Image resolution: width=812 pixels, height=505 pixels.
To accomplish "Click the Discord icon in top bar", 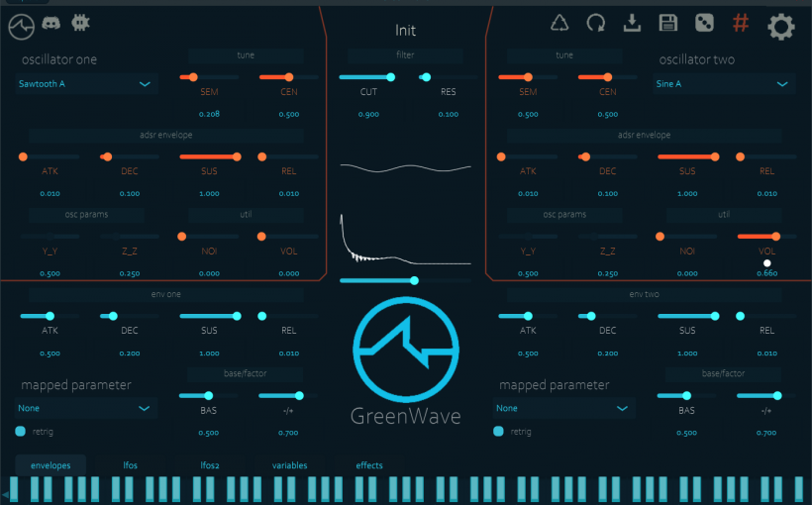I will 51,24.
